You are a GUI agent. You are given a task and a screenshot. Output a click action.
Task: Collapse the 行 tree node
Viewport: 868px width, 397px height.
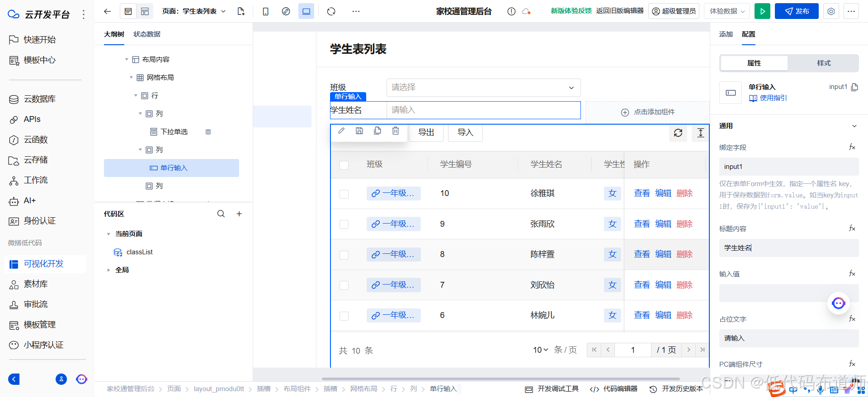point(136,96)
